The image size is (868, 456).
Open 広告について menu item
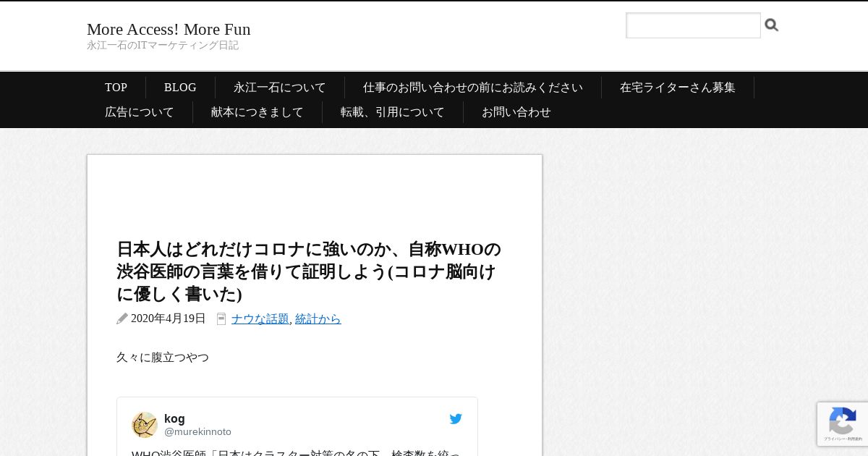140,112
